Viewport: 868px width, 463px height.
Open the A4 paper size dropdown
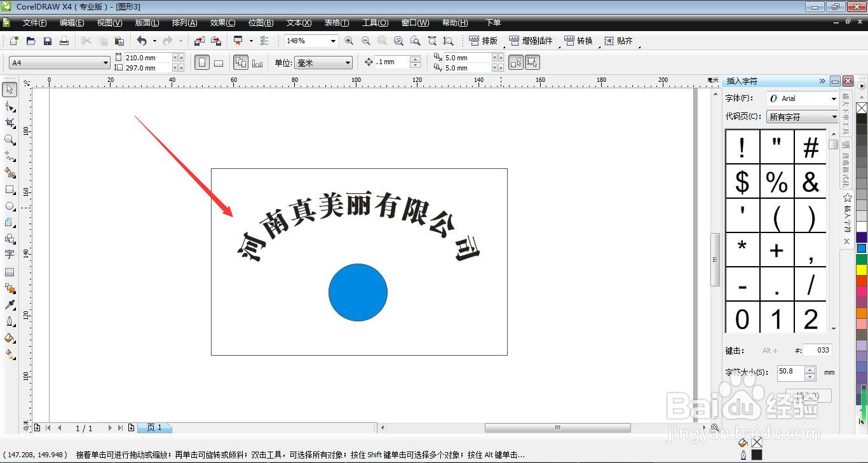click(x=105, y=63)
